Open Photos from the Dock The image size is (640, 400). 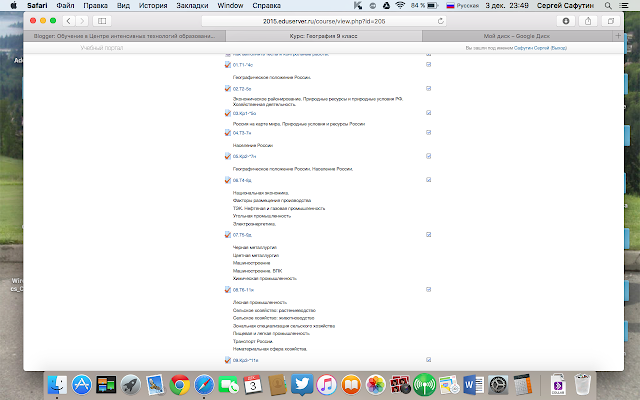[376, 384]
